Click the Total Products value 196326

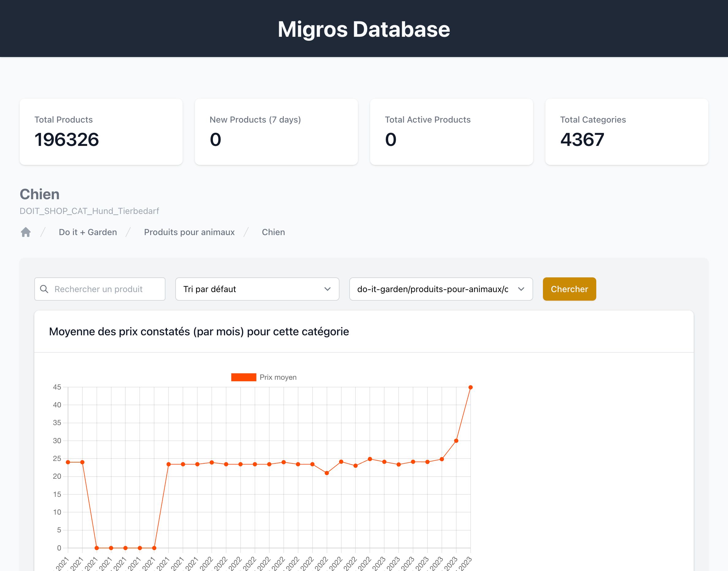(x=67, y=139)
